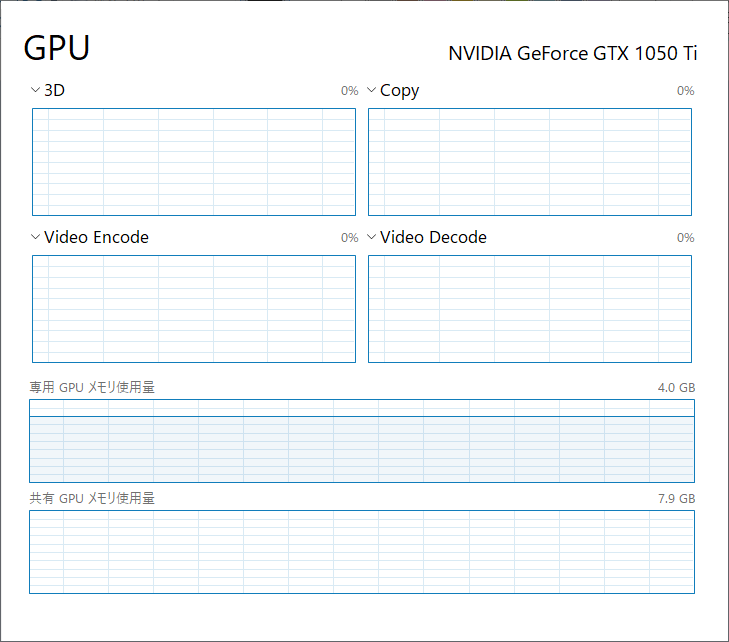This screenshot has width=729, height=642.
Task: Click the Copy engine label
Action: click(x=400, y=91)
